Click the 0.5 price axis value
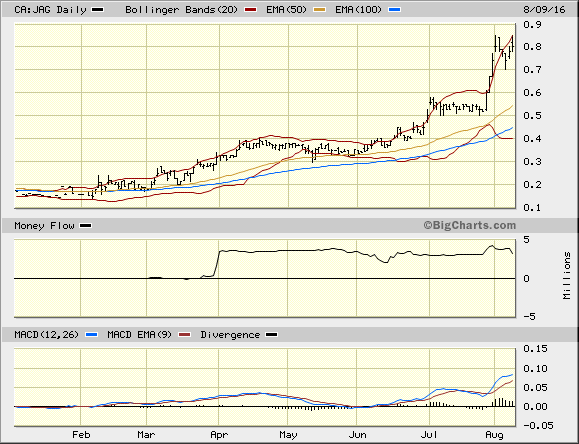This screenshot has height=444, width=579. (x=532, y=116)
